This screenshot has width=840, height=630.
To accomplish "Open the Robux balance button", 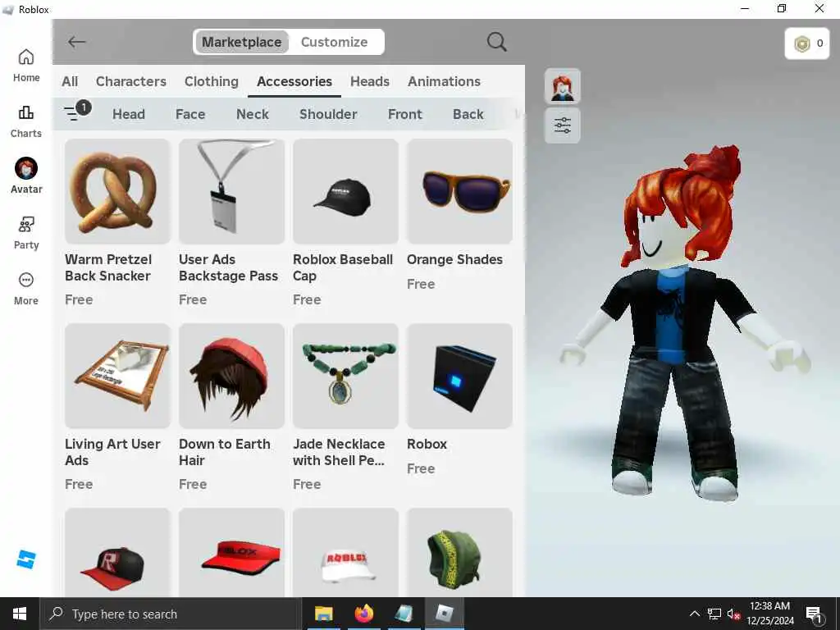I will [807, 43].
